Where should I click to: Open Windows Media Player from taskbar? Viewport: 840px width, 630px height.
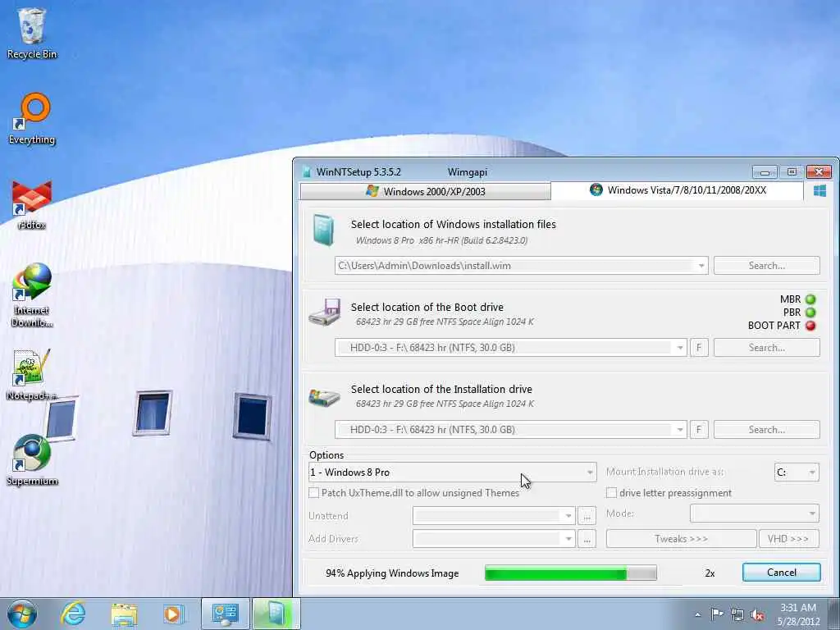173,614
